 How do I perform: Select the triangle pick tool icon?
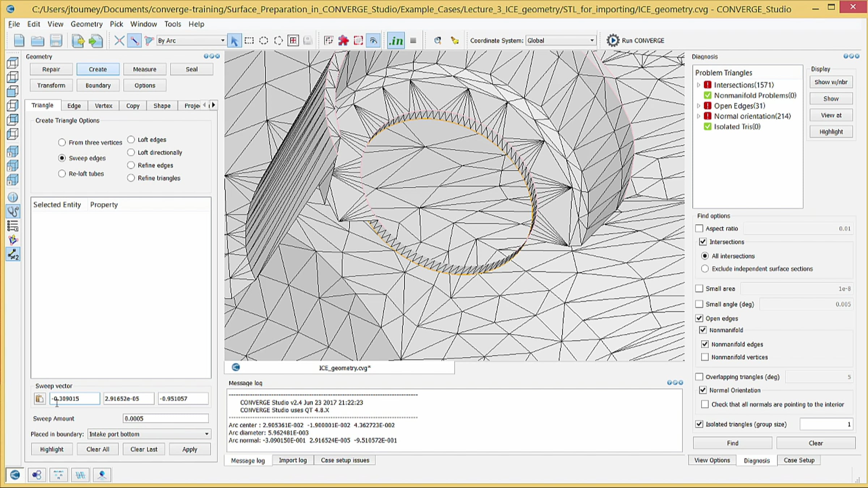[149, 40]
